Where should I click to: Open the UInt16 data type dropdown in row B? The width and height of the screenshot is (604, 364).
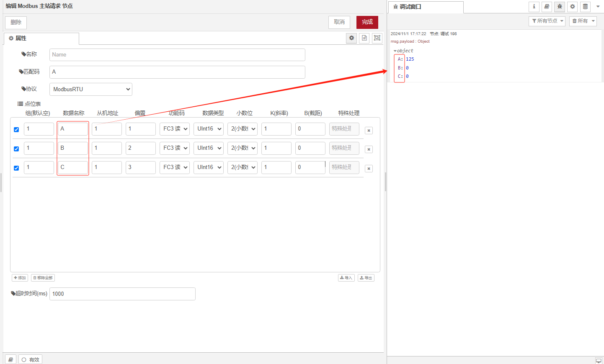(209, 148)
